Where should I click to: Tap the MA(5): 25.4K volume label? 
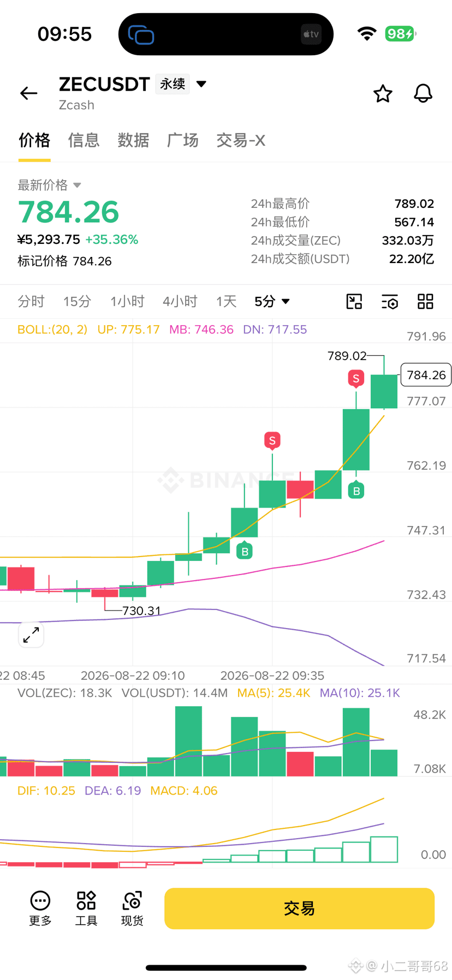[273, 693]
